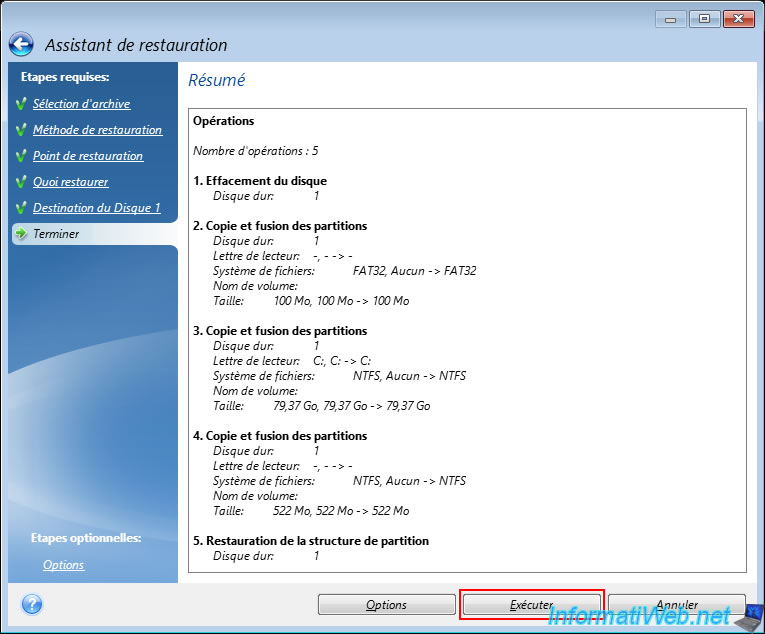Click Exécuter to start the restoration
The width and height of the screenshot is (765, 634).
click(x=532, y=605)
